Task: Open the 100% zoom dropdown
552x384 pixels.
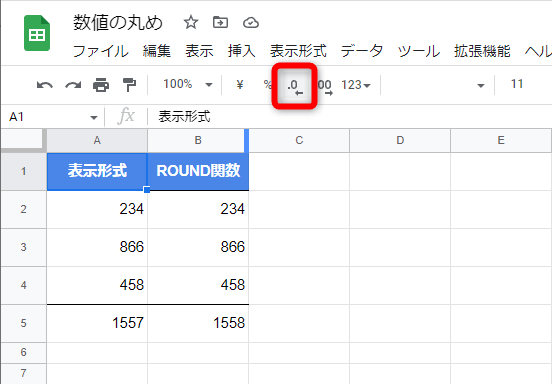Action: pyautogui.click(x=188, y=84)
